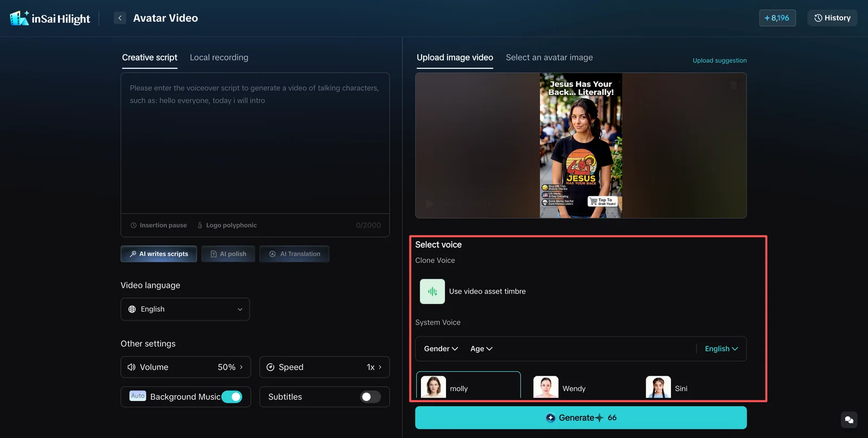Image resolution: width=868 pixels, height=438 pixels.
Task: Open the Select an avatar image tab
Action: point(549,57)
